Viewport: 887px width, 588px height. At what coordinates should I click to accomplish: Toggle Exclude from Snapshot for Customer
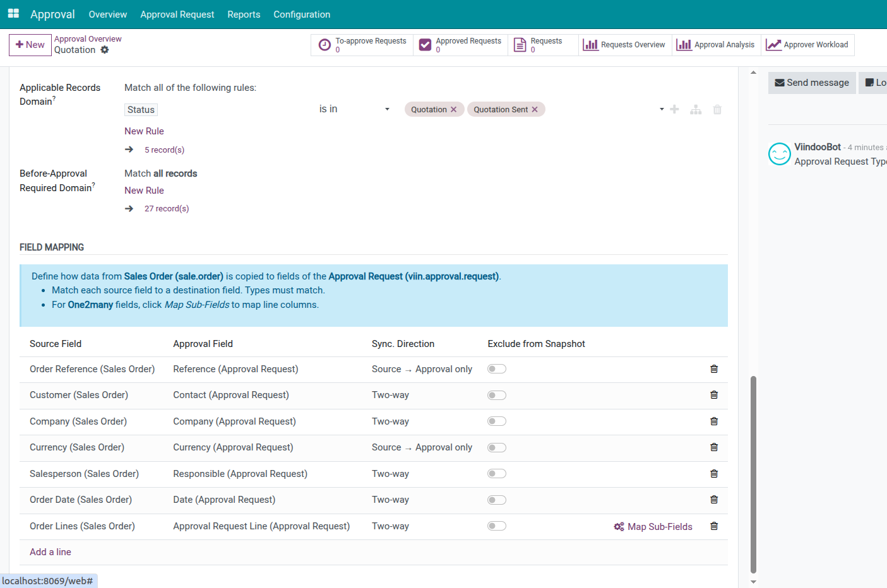coord(497,396)
